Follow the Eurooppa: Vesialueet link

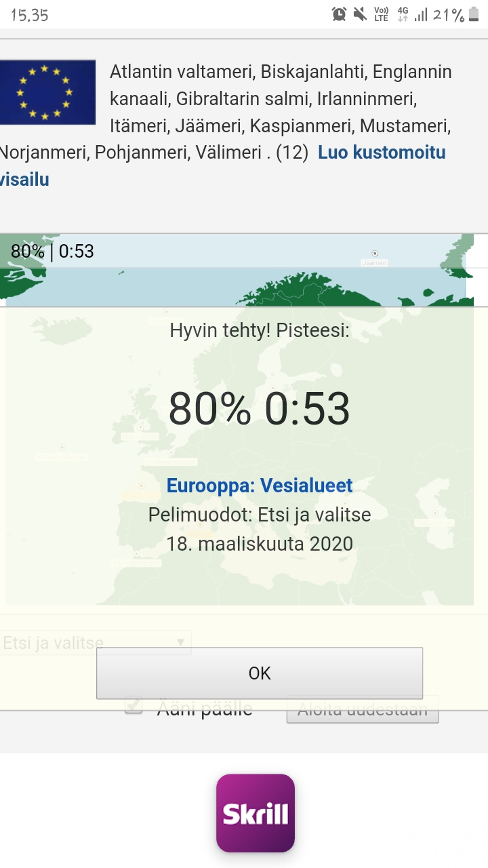pos(260,486)
